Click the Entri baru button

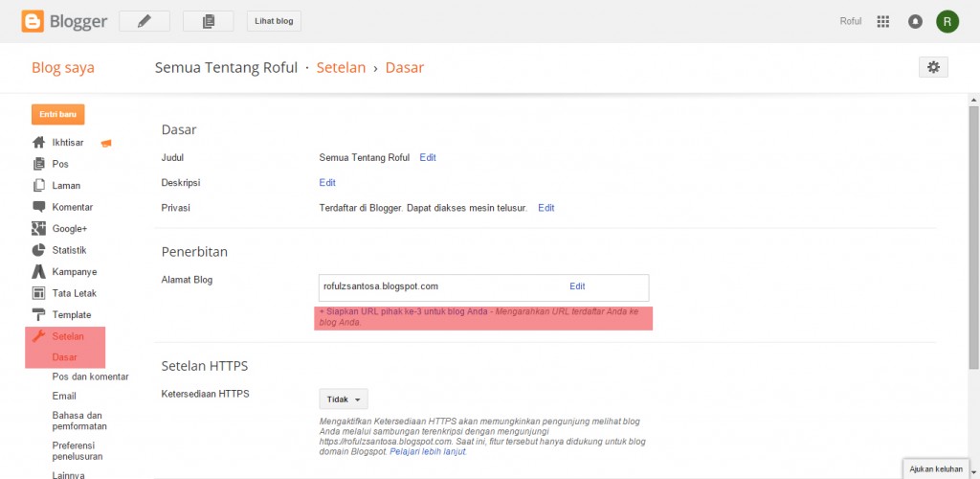(58, 114)
